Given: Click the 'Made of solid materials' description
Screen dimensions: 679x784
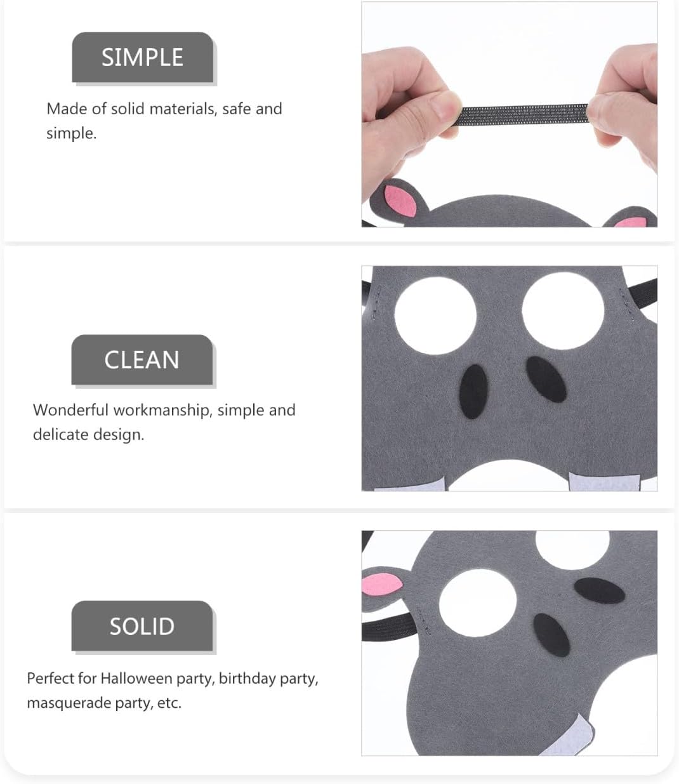Looking at the screenshot, I should (164, 121).
